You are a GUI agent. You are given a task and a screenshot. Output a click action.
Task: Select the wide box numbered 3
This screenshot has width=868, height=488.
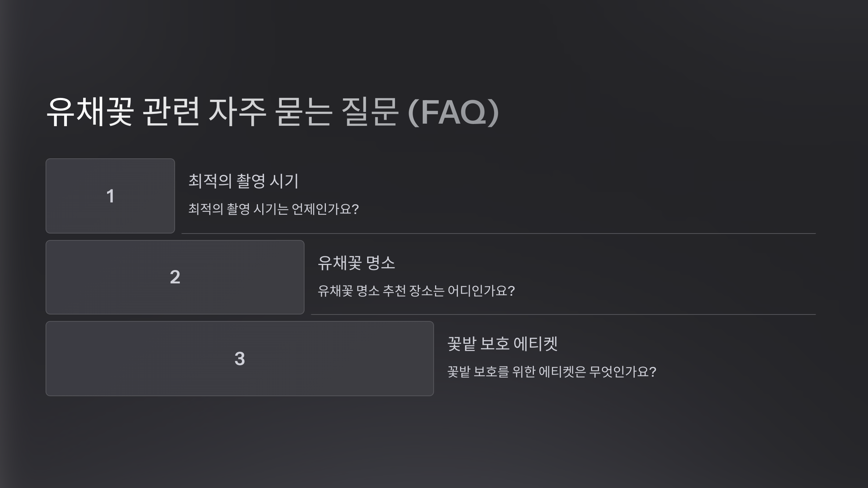240,359
